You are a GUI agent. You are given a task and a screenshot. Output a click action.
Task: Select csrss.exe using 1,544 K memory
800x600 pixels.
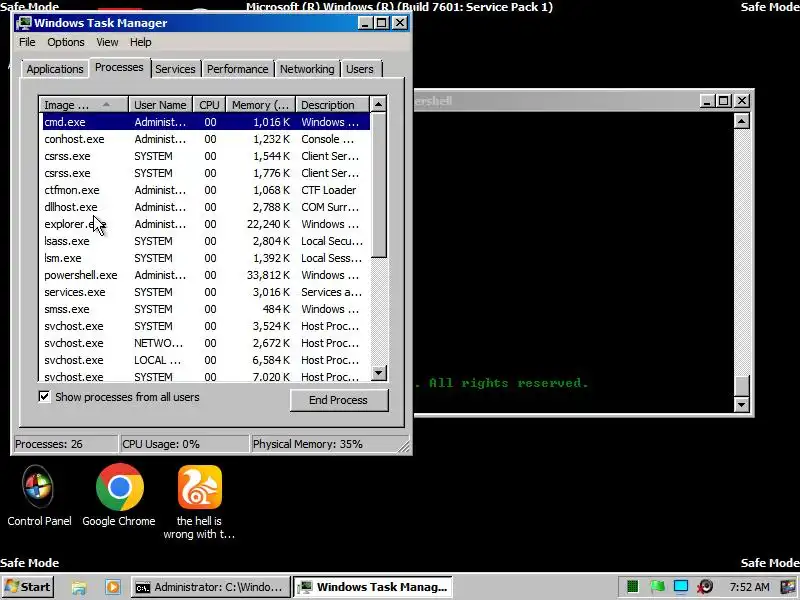[206, 156]
